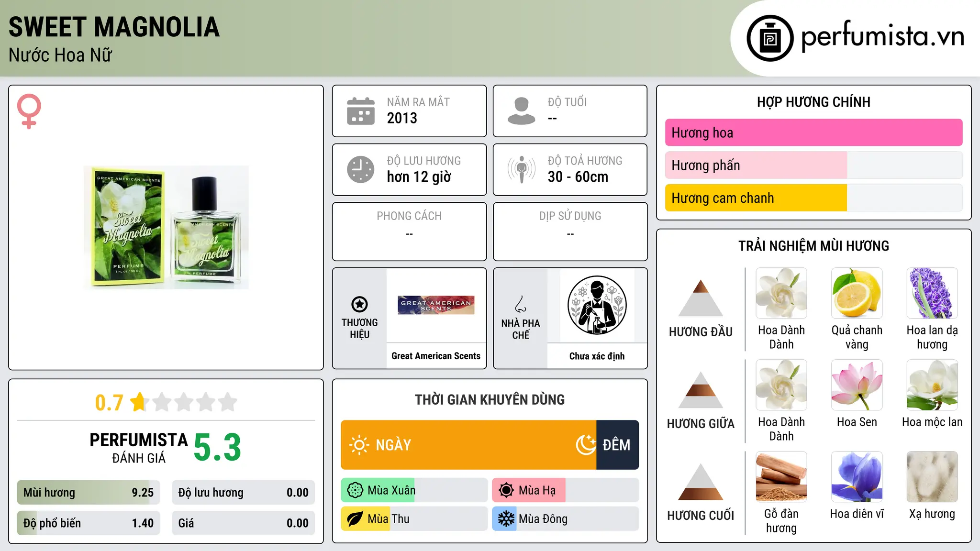Click the leaf icon for Mùa Thu
Viewport: 980px width, 551px height.
point(355,519)
